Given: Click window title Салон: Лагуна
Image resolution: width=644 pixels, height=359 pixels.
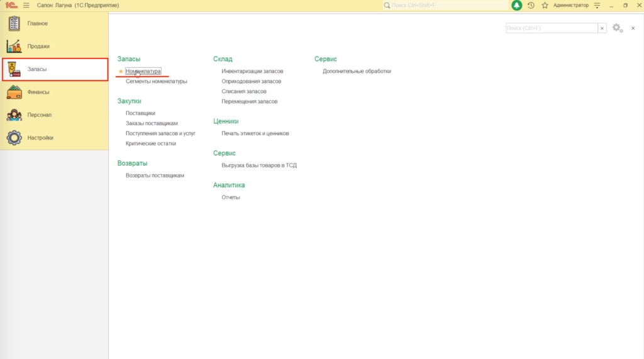Looking at the screenshot, I should (x=78, y=5).
